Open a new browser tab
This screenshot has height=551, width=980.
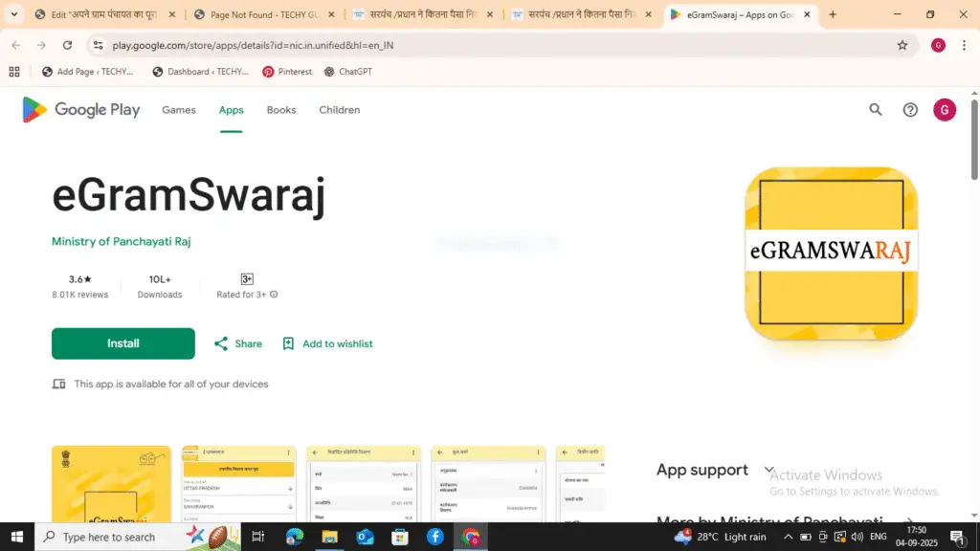tap(833, 14)
